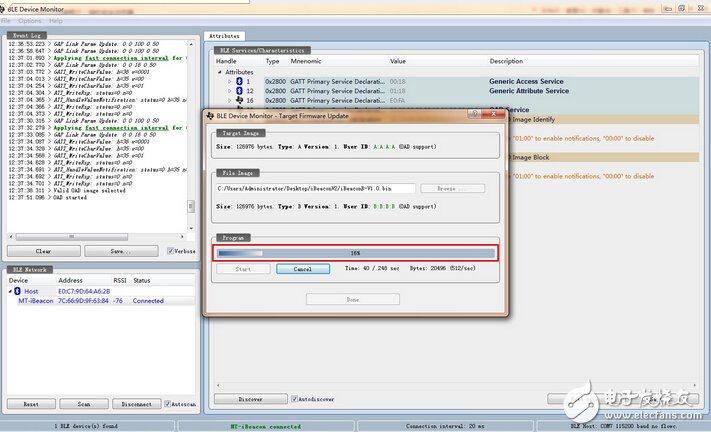
Task: Click the Bluetooth icon beside handle 12
Action: point(238,91)
